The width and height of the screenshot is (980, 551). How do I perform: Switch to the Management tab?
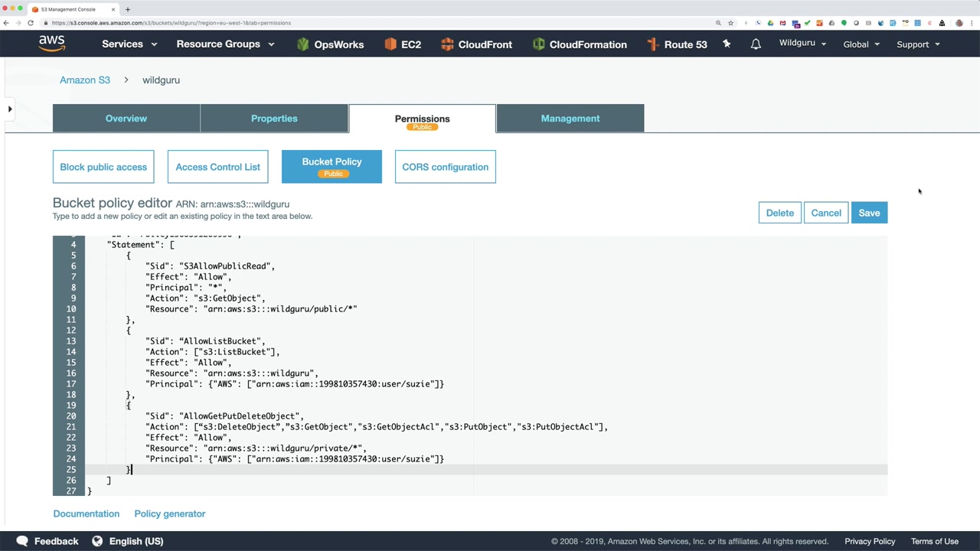click(x=570, y=119)
